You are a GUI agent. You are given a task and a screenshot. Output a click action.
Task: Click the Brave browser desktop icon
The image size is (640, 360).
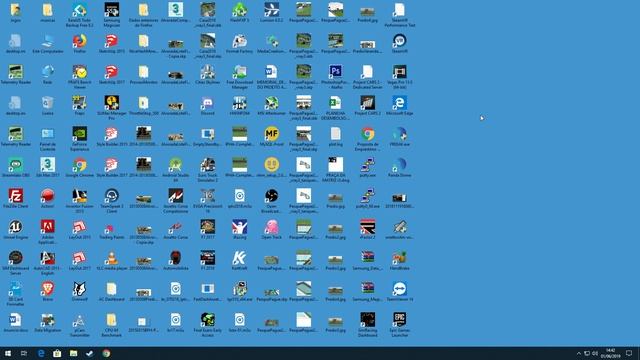point(48,289)
